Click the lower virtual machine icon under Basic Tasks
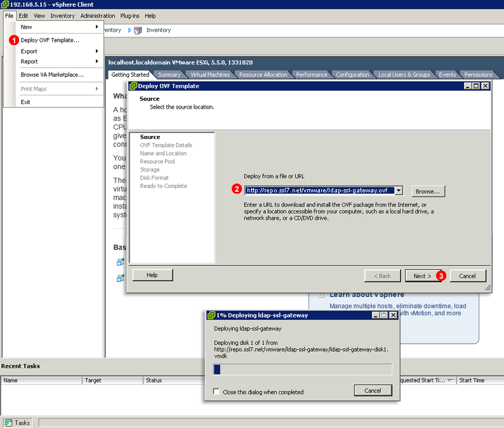 [x=121, y=278]
